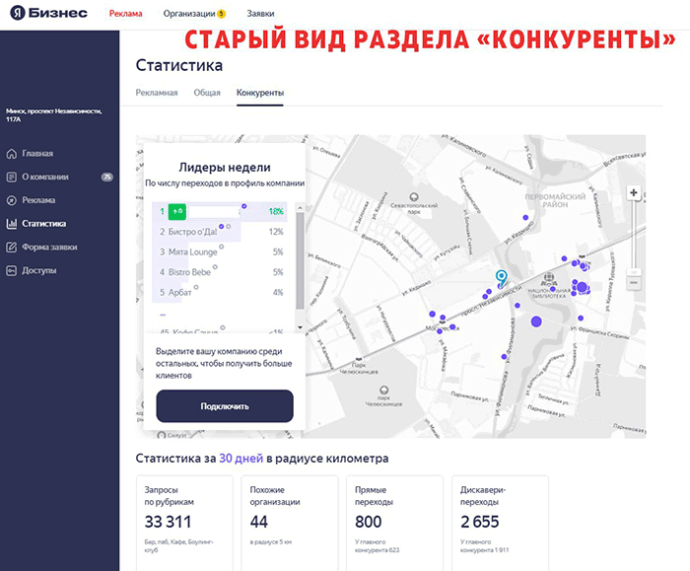Click the Национальная библиотека map icon

tap(548, 278)
